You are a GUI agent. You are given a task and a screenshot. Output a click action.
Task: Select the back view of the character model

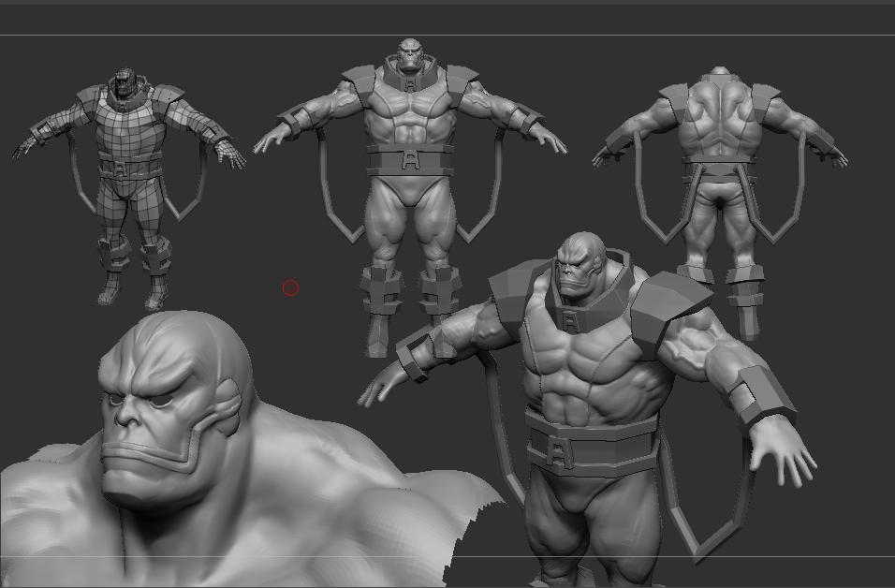[720, 202]
